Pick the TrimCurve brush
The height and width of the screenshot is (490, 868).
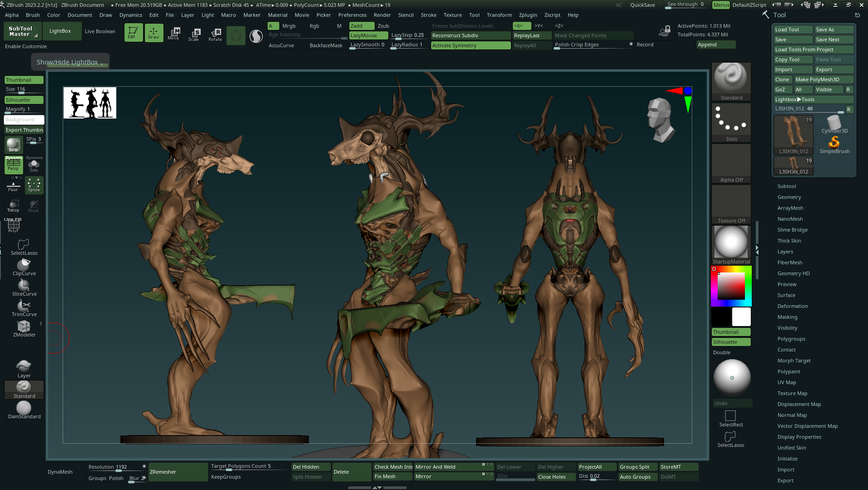(24, 308)
